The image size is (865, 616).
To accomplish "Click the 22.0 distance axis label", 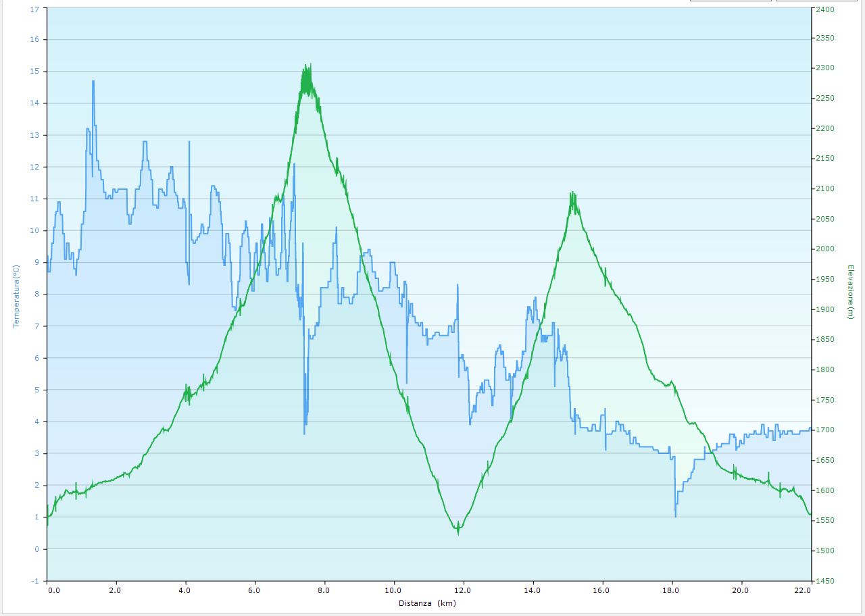I will click(802, 590).
